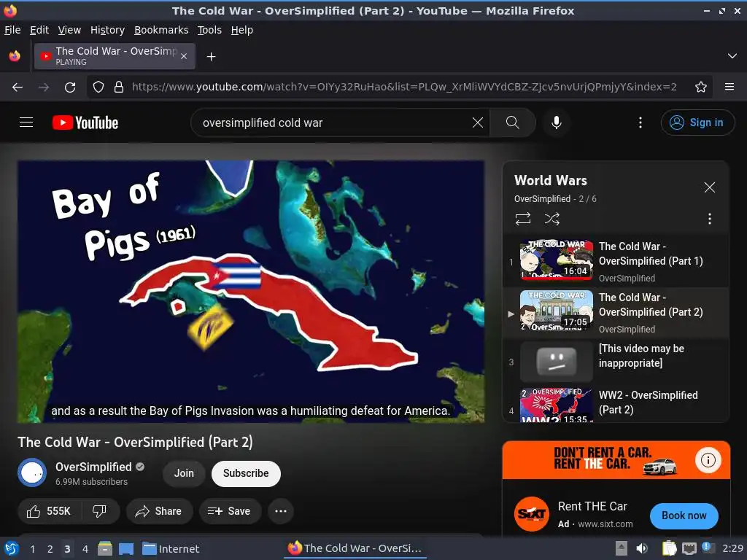This screenshot has width=747, height=560.
Task: Open the File menu
Action: (12, 30)
